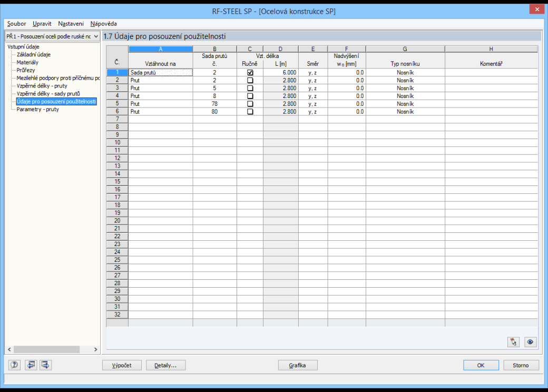The image size is (548, 392).
Task: Click Typ nosníku cell in row 1
Action: 405,73
